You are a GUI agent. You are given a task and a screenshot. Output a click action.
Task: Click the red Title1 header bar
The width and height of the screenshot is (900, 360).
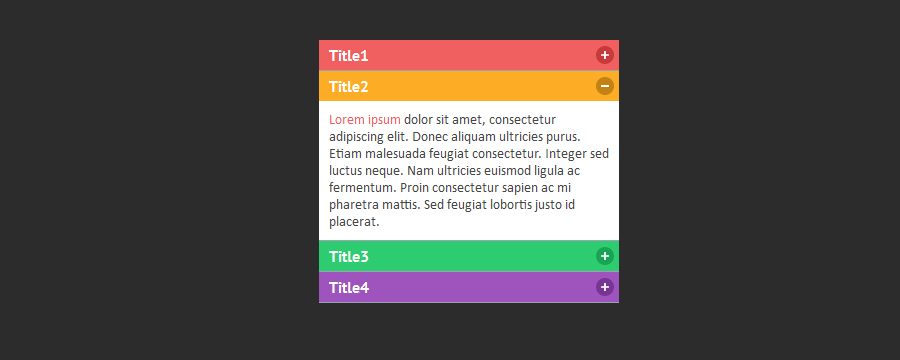(x=469, y=55)
